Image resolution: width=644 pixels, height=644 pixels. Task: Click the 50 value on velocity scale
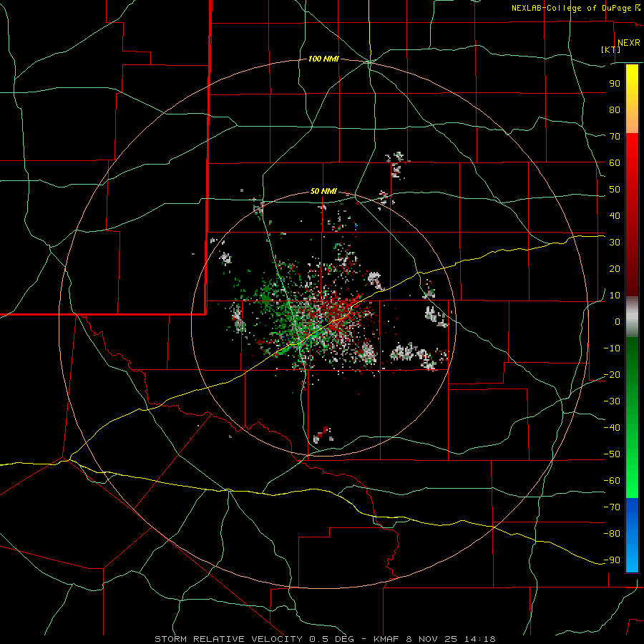coord(615,190)
